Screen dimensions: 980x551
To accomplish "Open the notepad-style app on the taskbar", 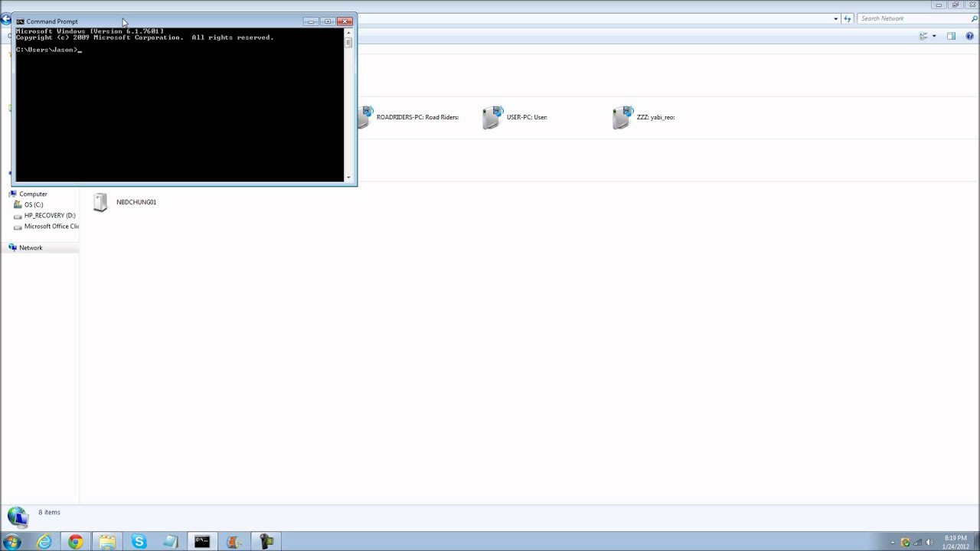I will click(170, 541).
